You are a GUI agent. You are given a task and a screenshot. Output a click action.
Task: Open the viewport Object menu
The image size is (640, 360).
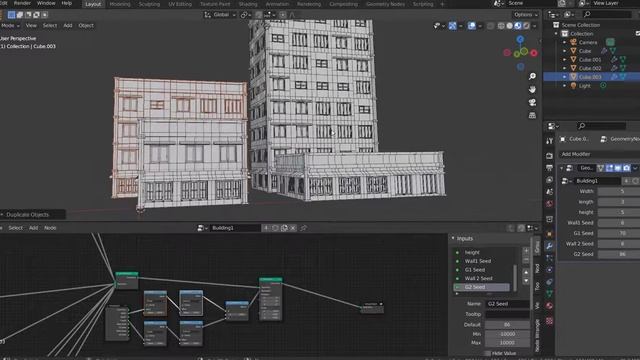click(x=86, y=25)
